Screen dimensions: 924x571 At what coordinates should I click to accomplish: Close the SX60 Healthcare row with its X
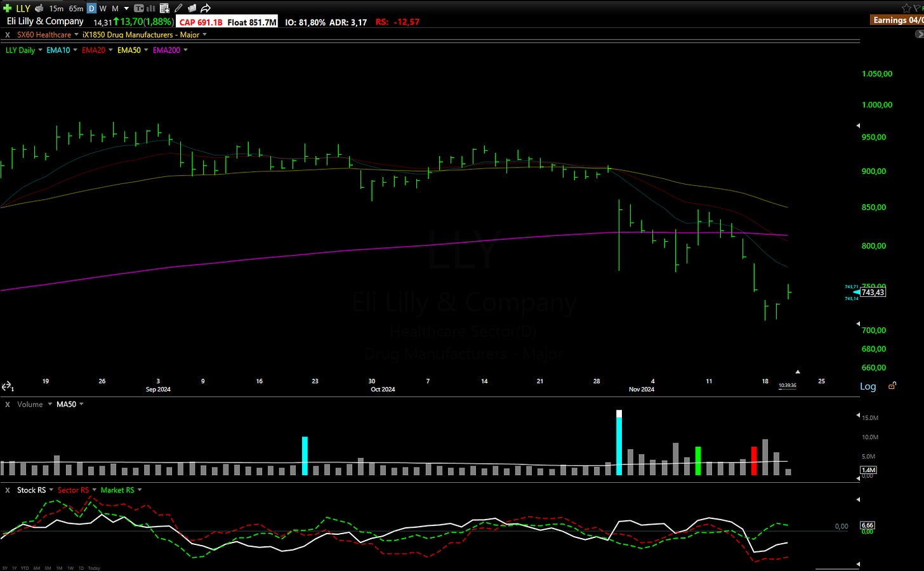point(8,35)
